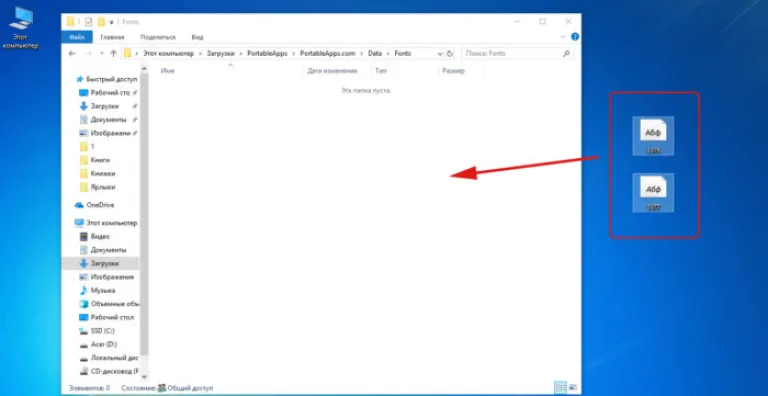Select highlighted Загрузки under Этот компьютер
Image resolution: width=768 pixels, height=396 pixels.
[x=100, y=263]
